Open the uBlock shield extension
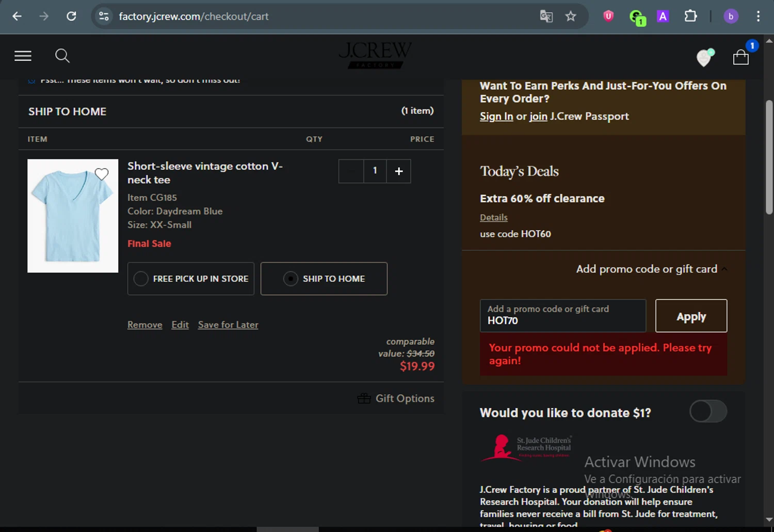 tap(608, 17)
